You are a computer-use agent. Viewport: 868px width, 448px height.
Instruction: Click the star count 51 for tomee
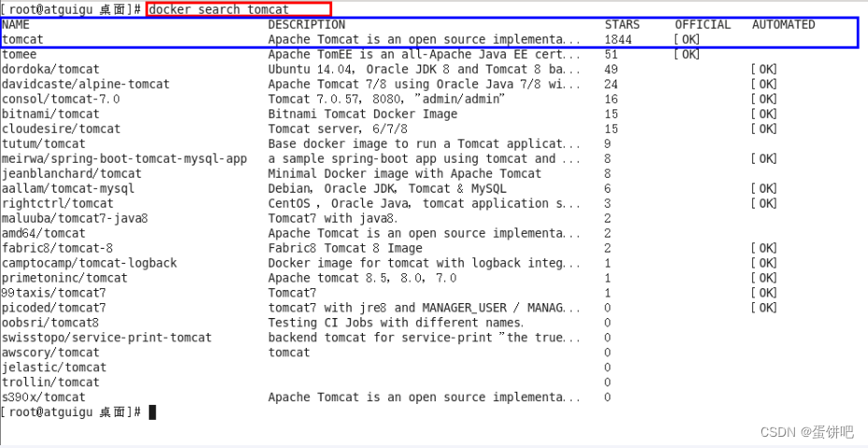(x=612, y=55)
